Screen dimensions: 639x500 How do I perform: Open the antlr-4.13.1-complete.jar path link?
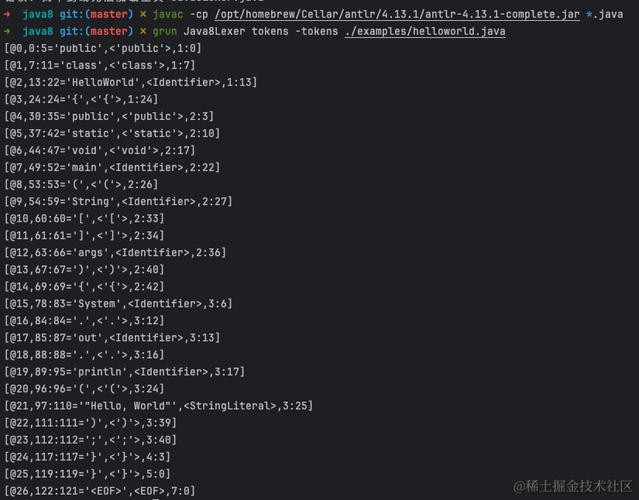pos(397,15)
